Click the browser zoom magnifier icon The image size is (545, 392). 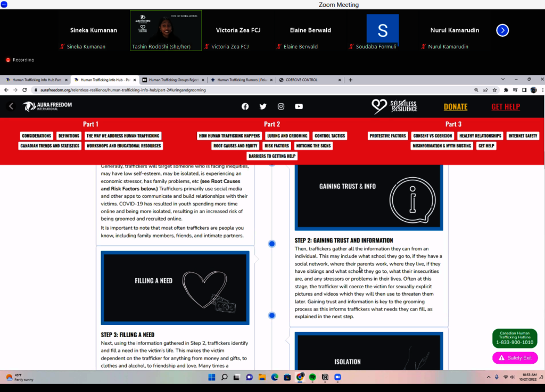click(x=476, y=90)
